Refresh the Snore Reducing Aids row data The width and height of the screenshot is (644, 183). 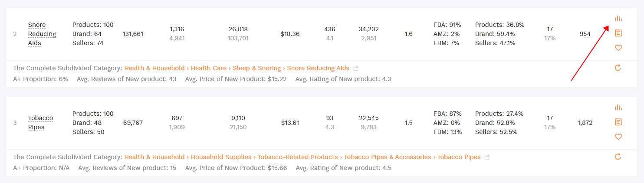click(x=618, y=68)
